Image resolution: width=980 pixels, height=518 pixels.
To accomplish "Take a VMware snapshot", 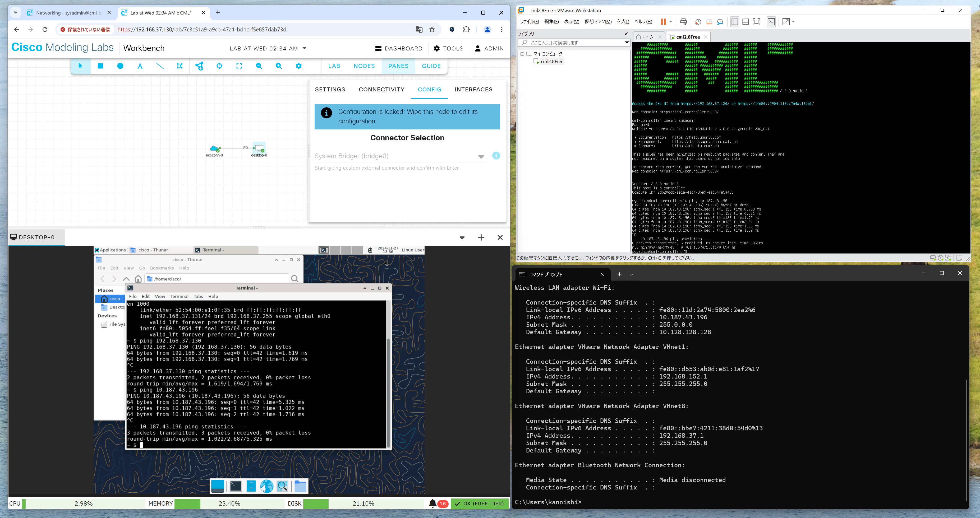I will point(698,22).
